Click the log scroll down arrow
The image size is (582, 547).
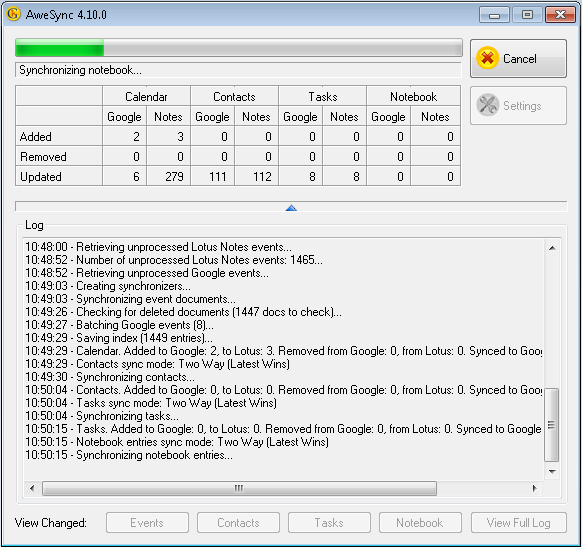(x=552, y=471)
